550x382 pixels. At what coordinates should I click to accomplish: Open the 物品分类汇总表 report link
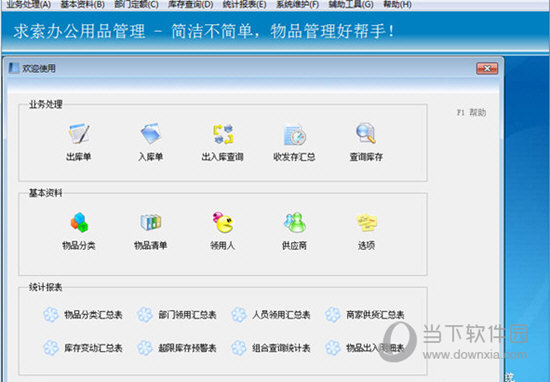click(93, 315)
